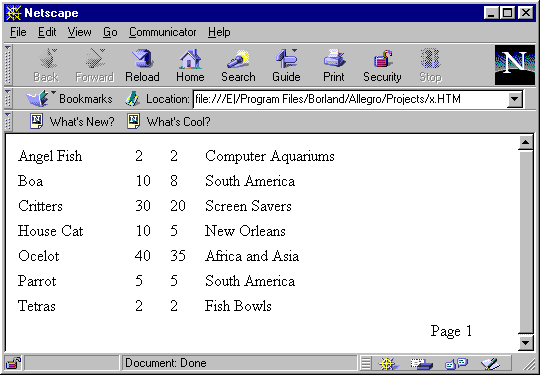Open Bookmarks quickfile icon
This screenshot has width=540, height=375.
[39, 99]
